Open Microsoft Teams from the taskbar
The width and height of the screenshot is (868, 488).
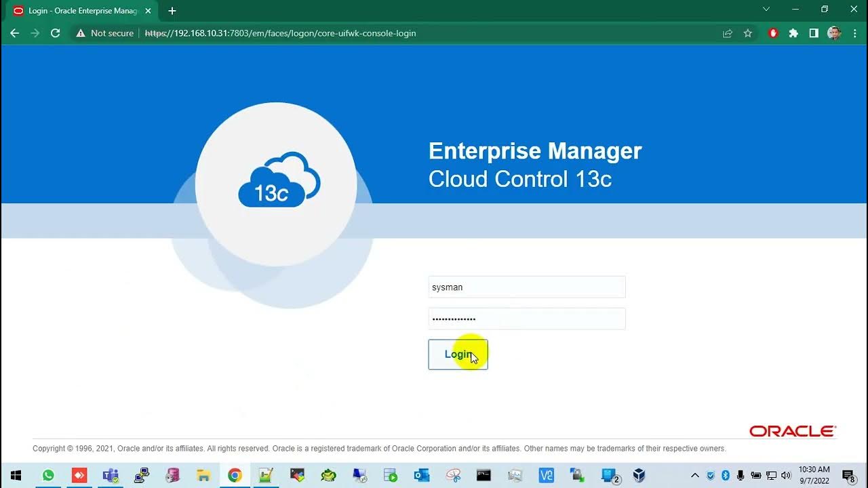[x=111, y=476]
